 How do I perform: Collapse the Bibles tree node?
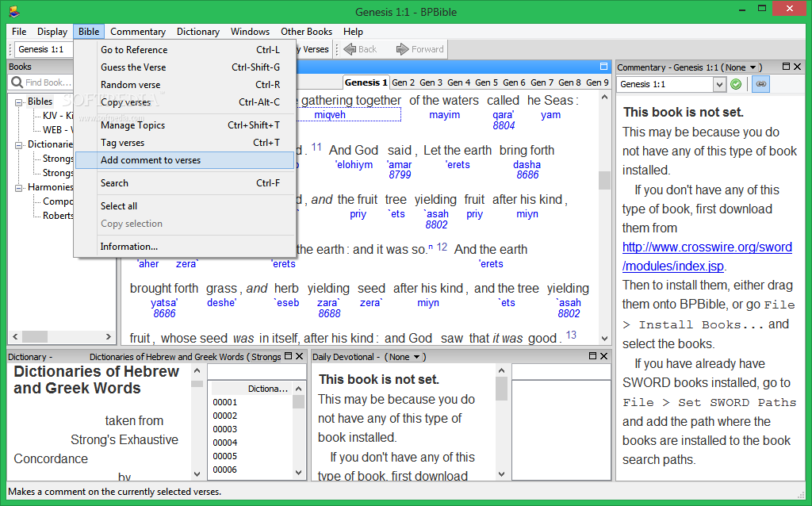point(19,102)
